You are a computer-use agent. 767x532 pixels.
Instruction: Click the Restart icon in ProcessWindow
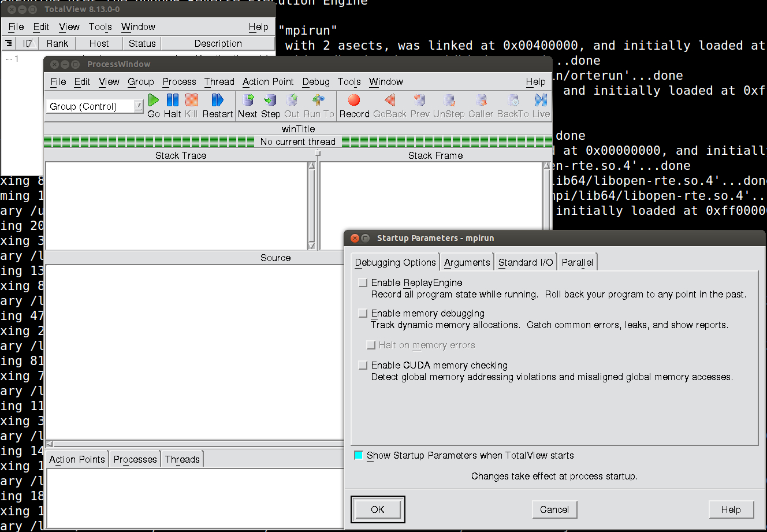coord(217,100)
